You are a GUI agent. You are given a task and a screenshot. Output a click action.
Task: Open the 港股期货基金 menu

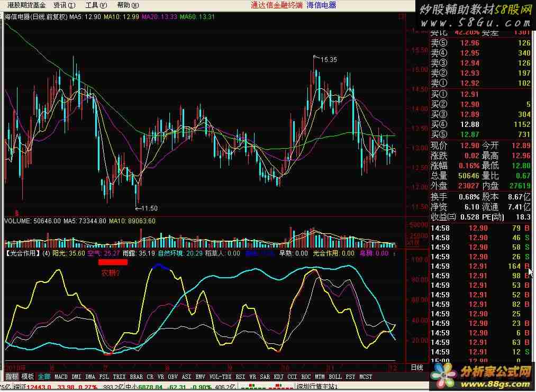[x=26, y=5]
